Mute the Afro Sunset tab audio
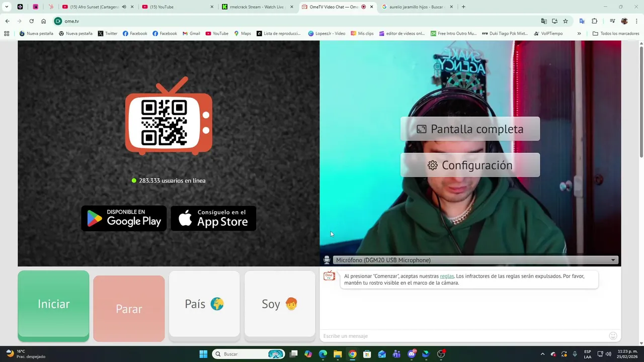644x362 pixels. click(124, 7)
